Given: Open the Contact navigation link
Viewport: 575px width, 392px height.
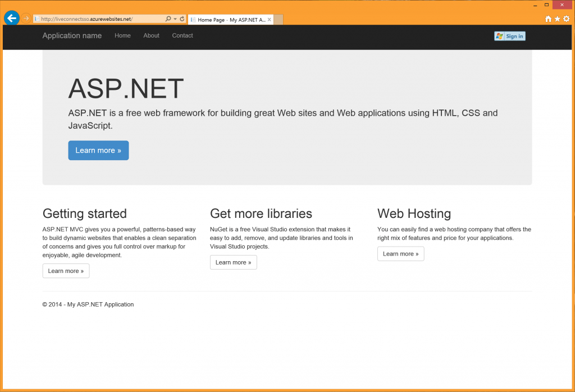Looking at the screenshot, I should [x=182, y=35].
